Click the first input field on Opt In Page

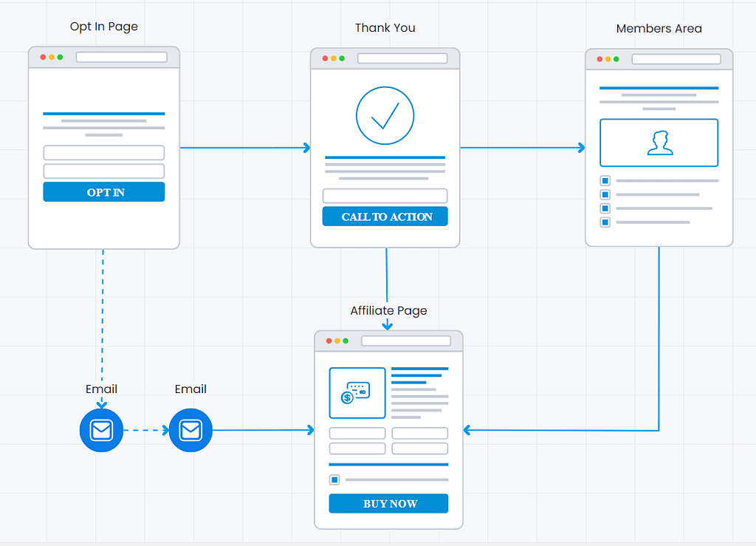pos(103,153)
